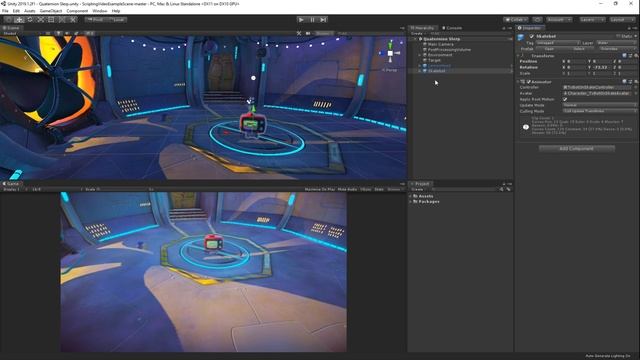Expand the Assets folder in Project
Screen dimensions: 640x360
(x=410, y=196)
